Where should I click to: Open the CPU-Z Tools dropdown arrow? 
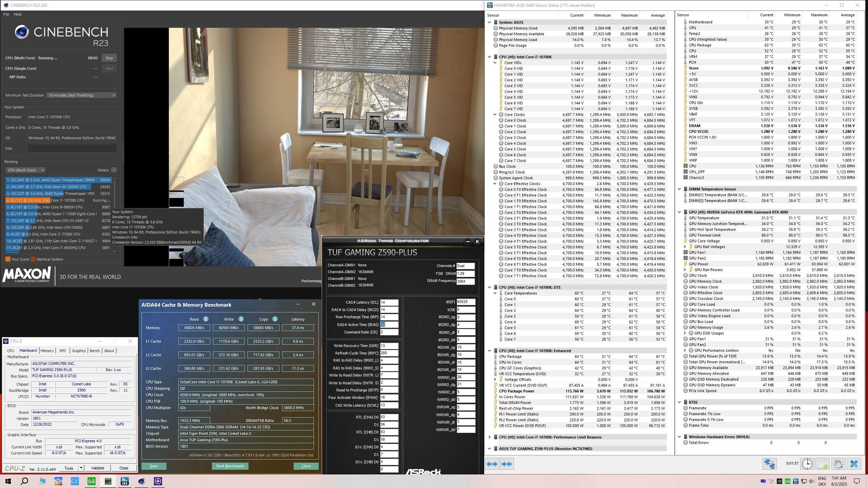pos(81,468)
